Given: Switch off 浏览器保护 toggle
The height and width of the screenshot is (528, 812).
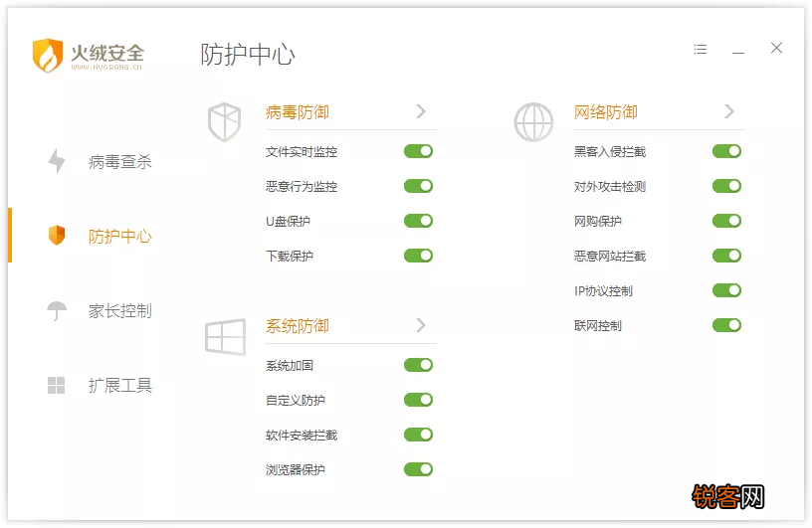Looking at the screenshot, I should [x=418, y=469].
